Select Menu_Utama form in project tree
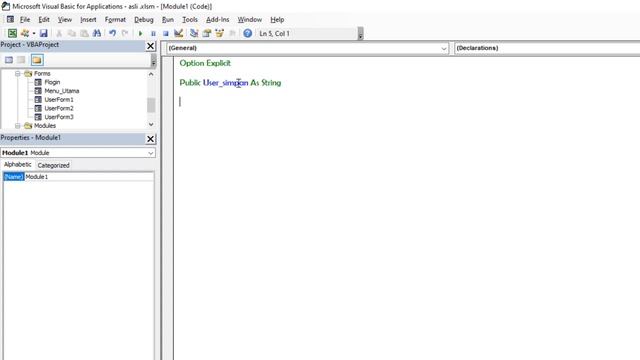 62,91
